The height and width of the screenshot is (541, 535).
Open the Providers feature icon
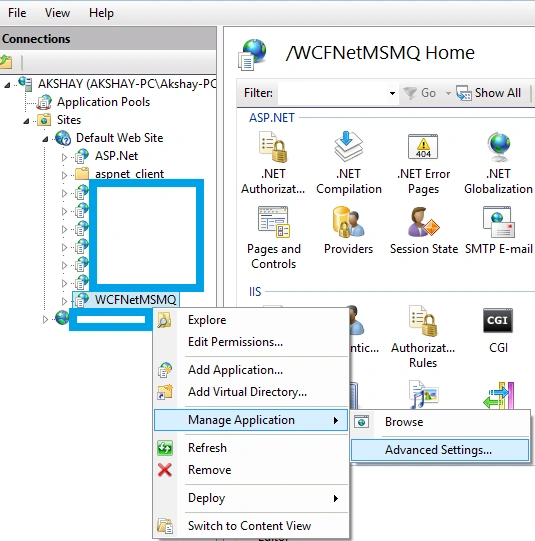[x=348, y=222]
